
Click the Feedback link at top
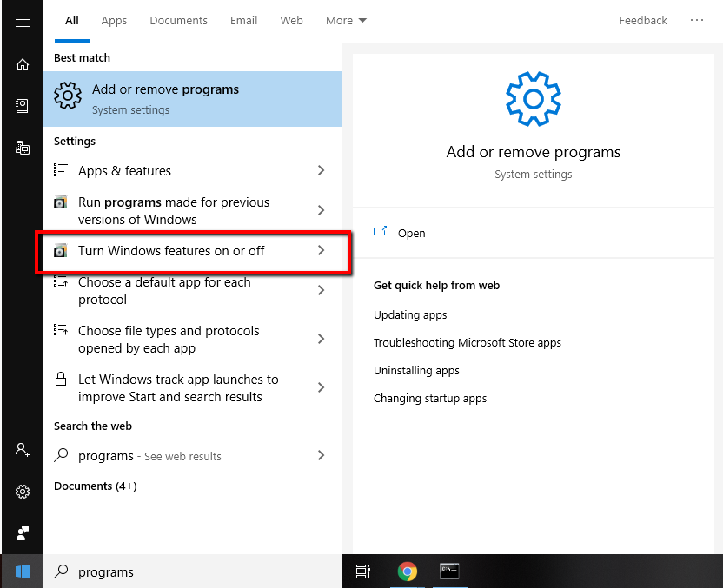point(643,20)
